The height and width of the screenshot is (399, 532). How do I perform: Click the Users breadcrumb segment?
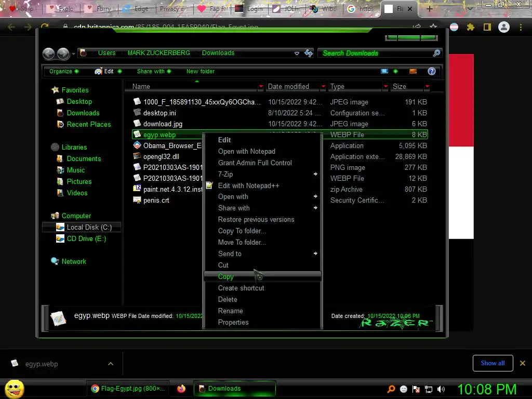pos(107,53)
